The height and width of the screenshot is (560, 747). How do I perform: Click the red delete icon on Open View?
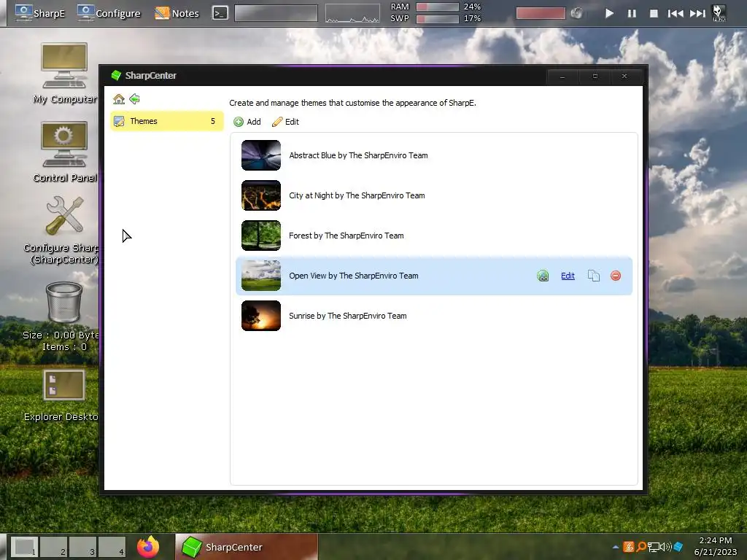616,276
